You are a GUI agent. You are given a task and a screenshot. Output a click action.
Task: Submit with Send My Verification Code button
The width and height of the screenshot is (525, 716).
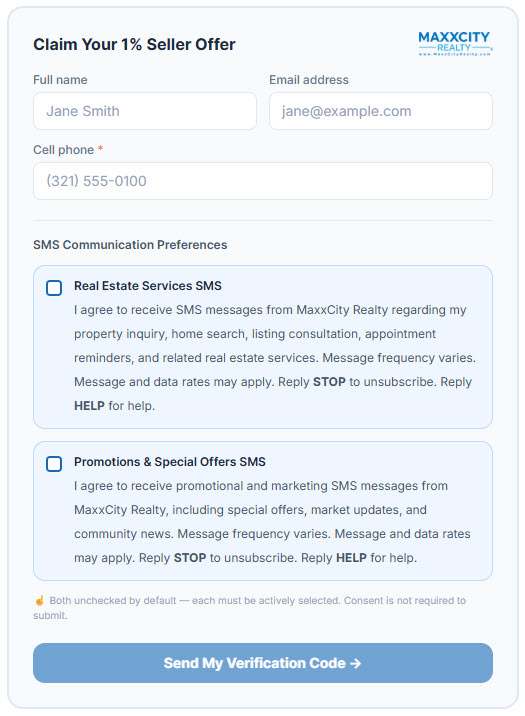click(263, 663)
